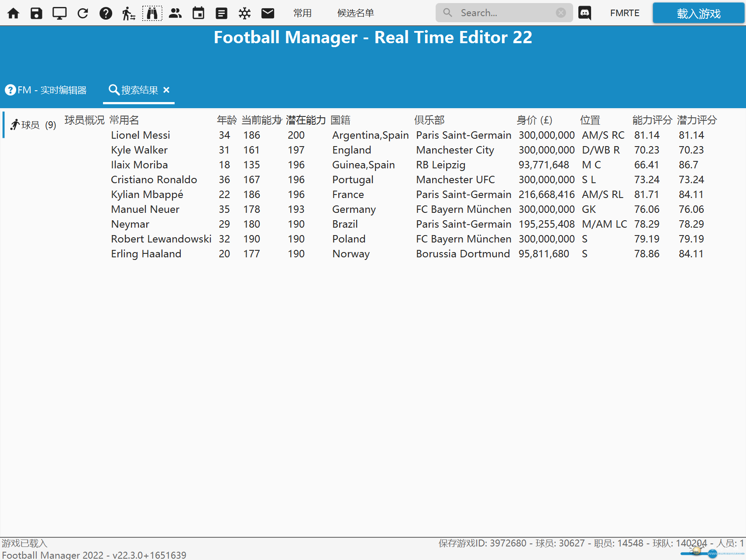746x560 pixels.
Task: Click Manchester UFC club cell
Action: tap(455, 180)
